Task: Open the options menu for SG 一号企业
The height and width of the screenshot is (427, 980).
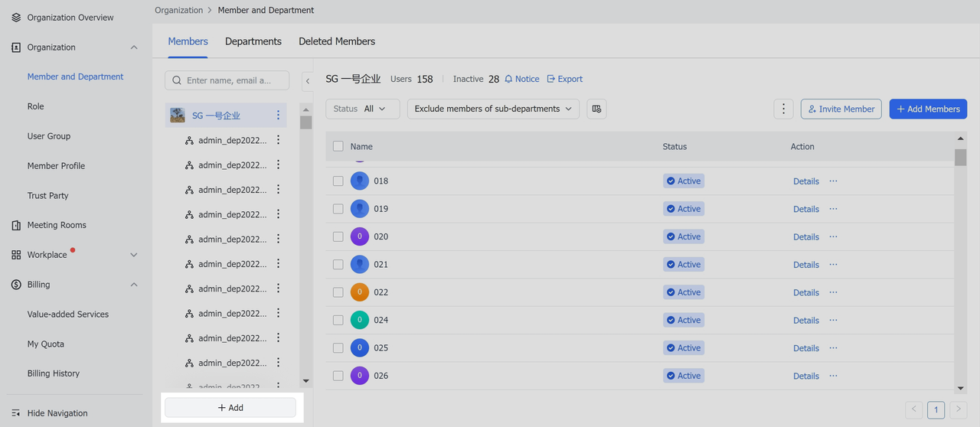Action: [x=278, y=116]
